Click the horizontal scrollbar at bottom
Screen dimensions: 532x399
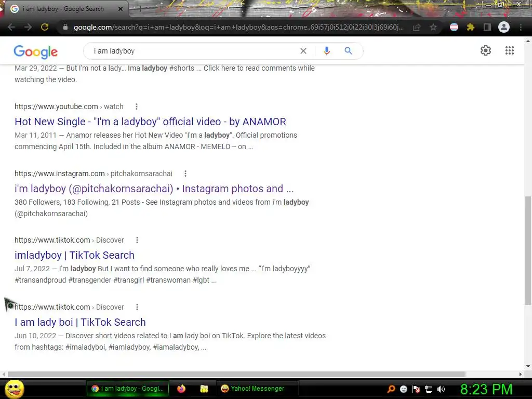pos(236,374)
